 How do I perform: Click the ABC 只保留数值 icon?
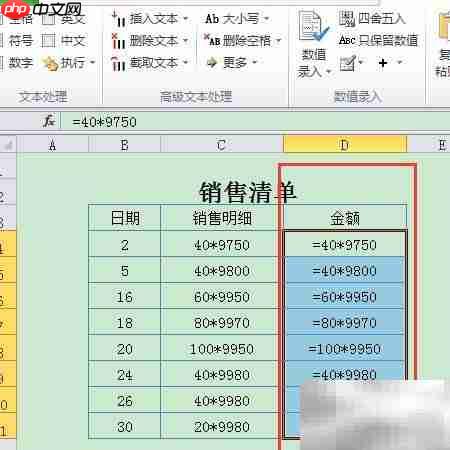(x=347, y=40)
